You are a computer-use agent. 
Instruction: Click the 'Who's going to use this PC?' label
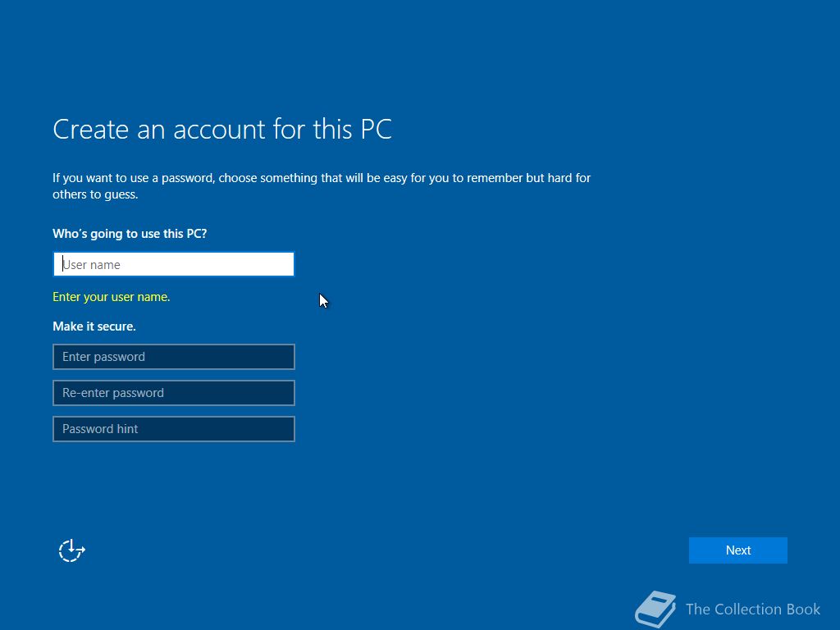(x=130, y=234)
